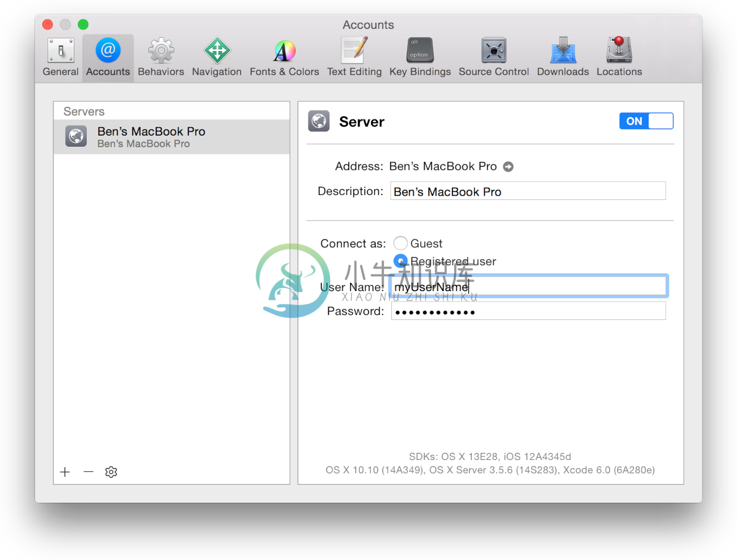
Task: Select the Guest radio button
Action: [x=401, y=243]
